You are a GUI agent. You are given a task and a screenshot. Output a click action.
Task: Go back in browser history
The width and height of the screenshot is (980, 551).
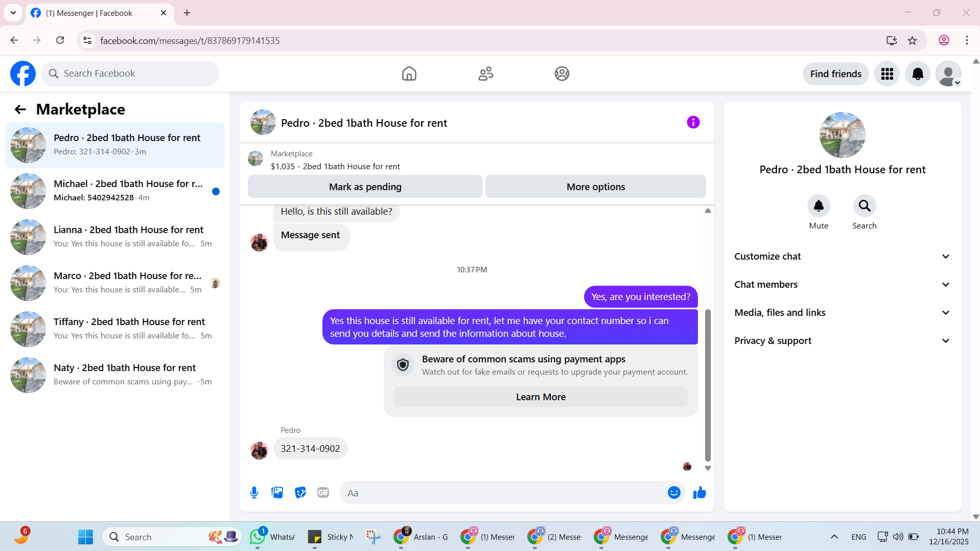[14, 40]
